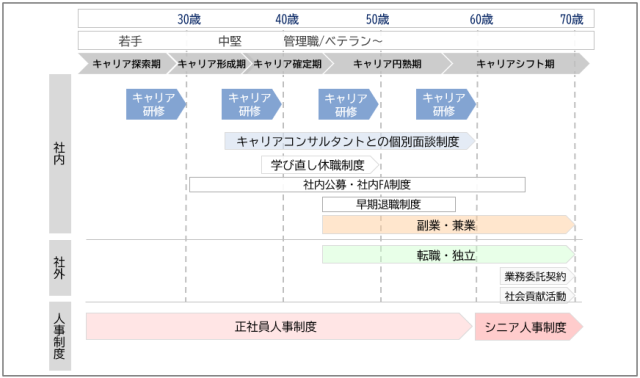
Task: Select the キャリア研修 arrow before 40歳
Action: 251,104
